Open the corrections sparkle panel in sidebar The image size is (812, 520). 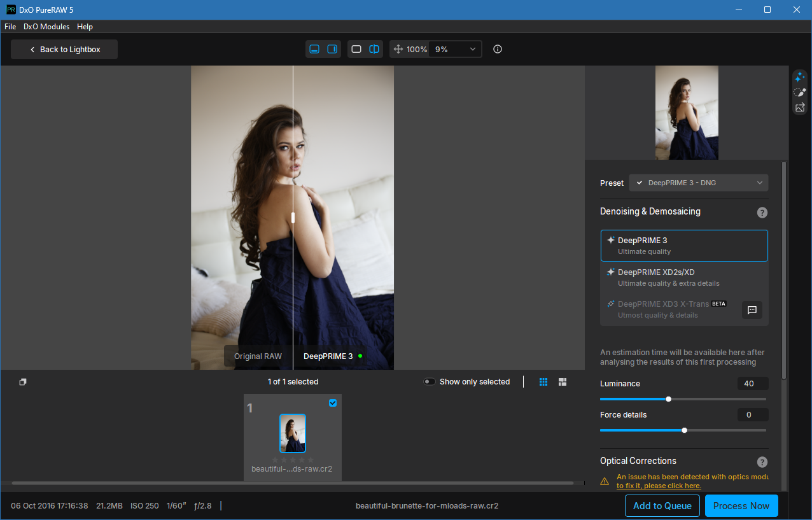coord(800,77)
